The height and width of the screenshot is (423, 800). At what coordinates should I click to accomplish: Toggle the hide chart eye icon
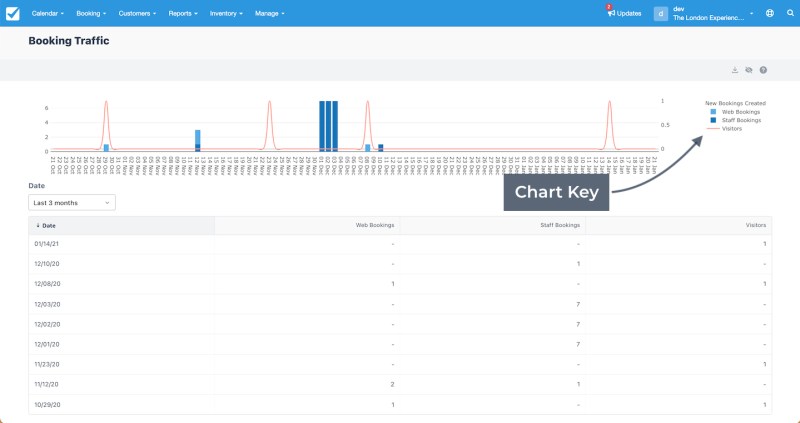click(748, 70)
